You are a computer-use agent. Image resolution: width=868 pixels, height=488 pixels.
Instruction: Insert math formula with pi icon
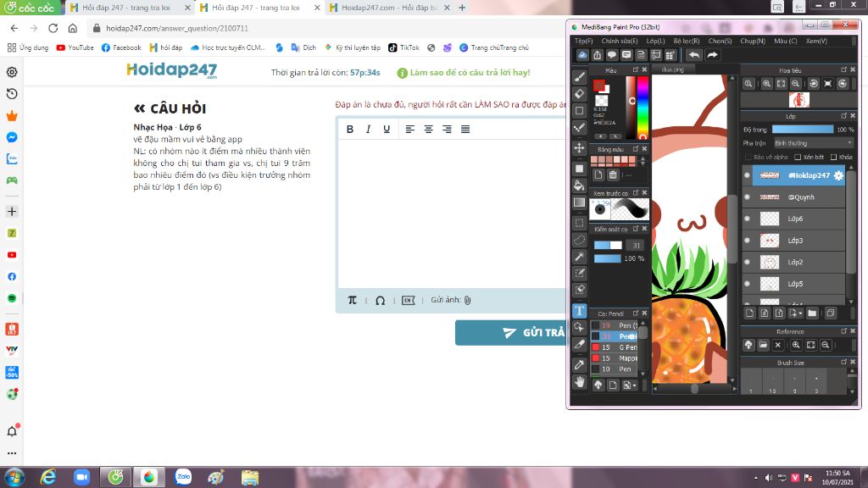(352, 300)
